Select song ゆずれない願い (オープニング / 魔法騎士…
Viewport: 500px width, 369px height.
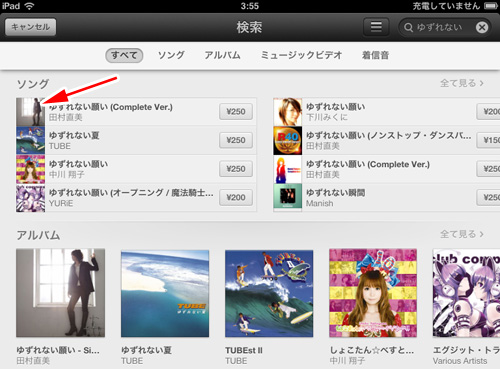[131, 193]
